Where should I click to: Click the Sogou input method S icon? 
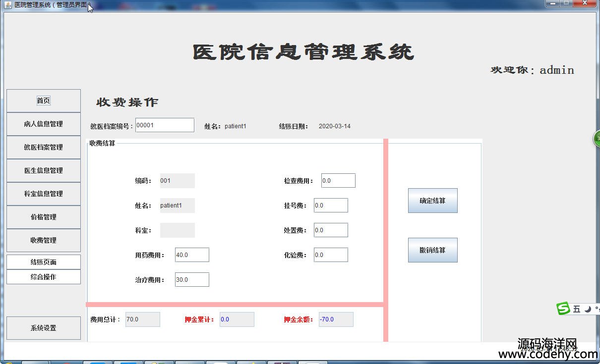[x=563, y=309]
